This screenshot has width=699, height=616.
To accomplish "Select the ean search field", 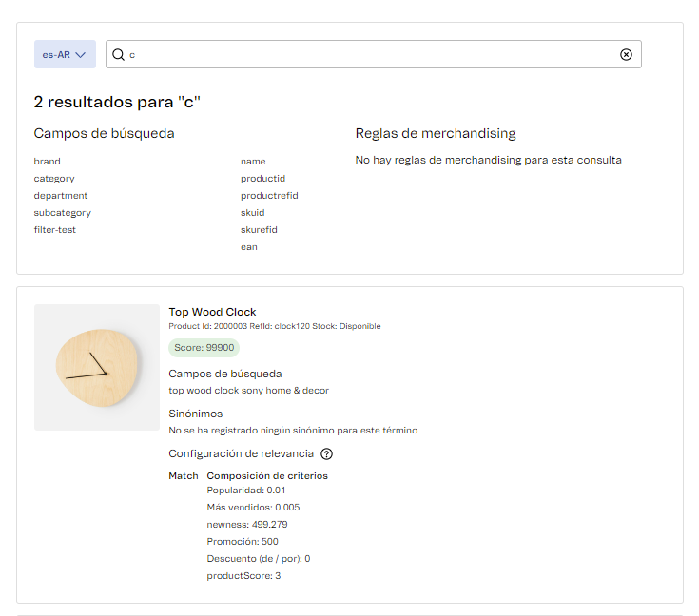I will [x=249, y=247].
